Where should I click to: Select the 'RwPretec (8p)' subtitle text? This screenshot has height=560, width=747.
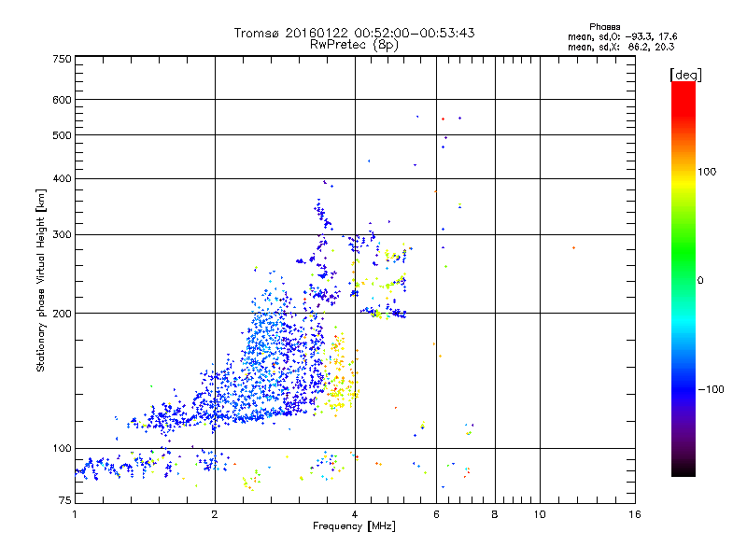click(x=354, y=45)
